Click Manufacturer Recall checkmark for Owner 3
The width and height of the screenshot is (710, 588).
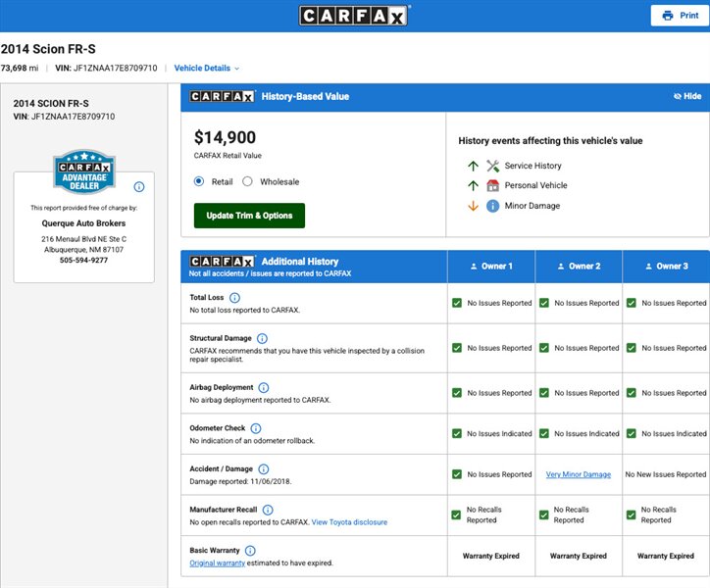click(632, 515)
